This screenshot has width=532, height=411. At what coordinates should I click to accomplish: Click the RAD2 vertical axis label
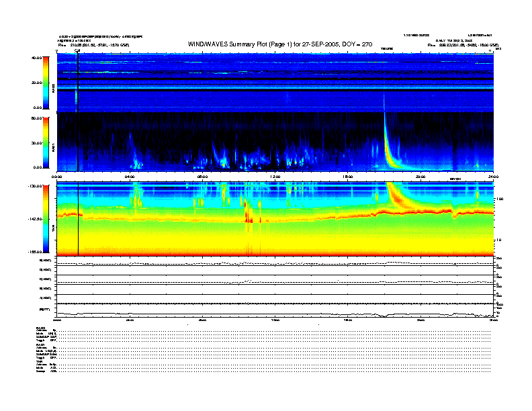[x=53, y=88]
